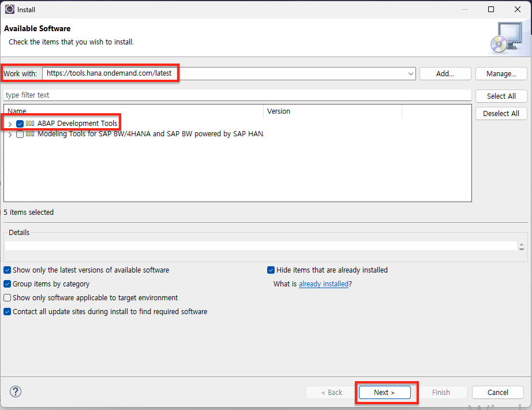Toggle Contact all update sites during install
The image size is (532, 410).
7,311
